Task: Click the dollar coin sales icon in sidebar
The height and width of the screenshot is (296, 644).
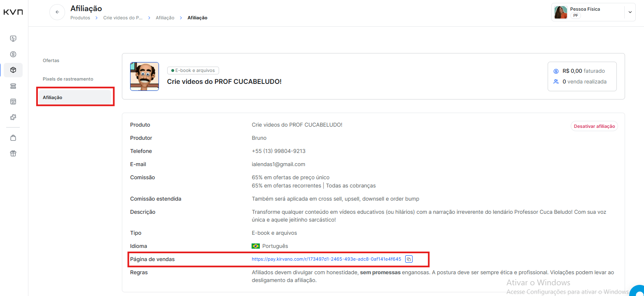Action: (x=13, y=54)
